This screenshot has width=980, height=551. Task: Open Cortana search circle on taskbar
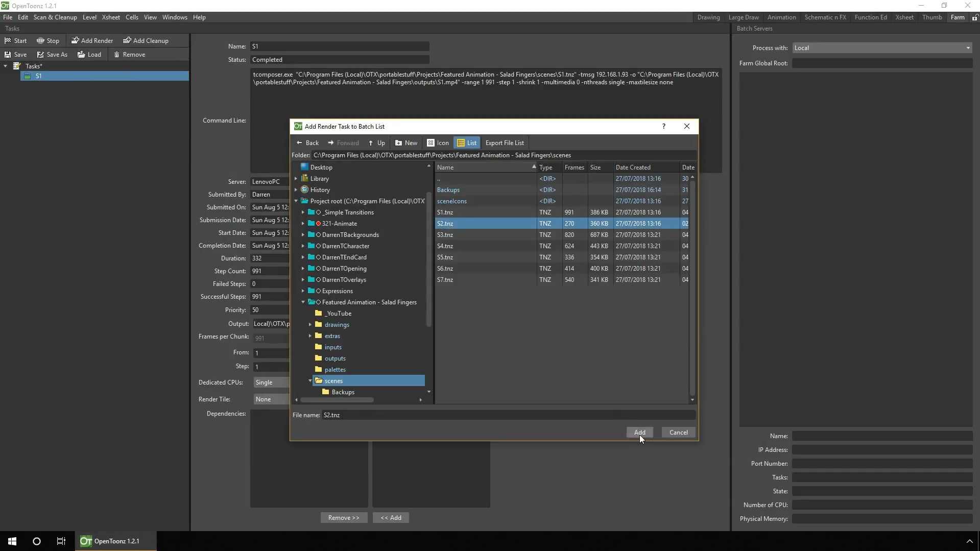click(37, 541)
